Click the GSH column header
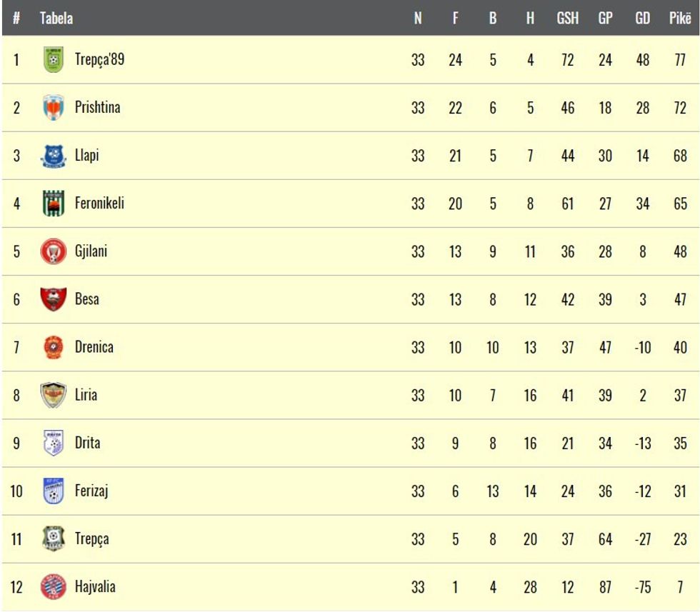The height and width of the screenshot is (612, 700). [567, 19]
